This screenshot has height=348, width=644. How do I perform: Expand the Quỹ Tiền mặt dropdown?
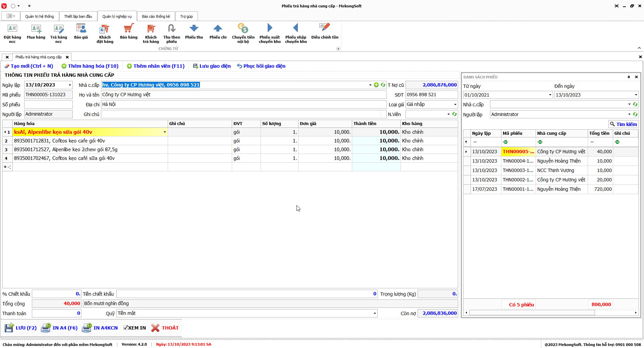[x=374, y=313]
